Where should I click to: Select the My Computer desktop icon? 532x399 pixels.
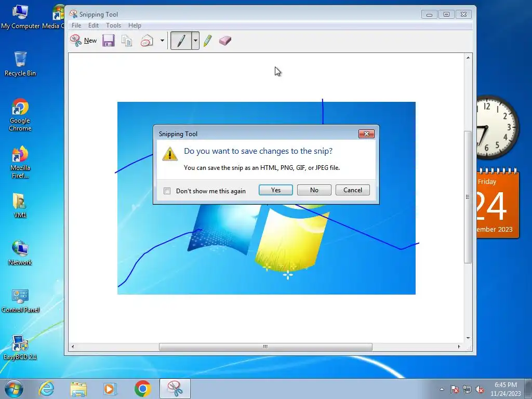point(20,16)
